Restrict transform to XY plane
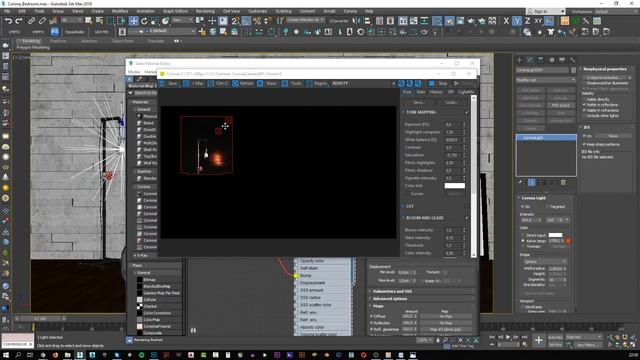The width and height of the screenshot is (640, 360). pos(538,21)
